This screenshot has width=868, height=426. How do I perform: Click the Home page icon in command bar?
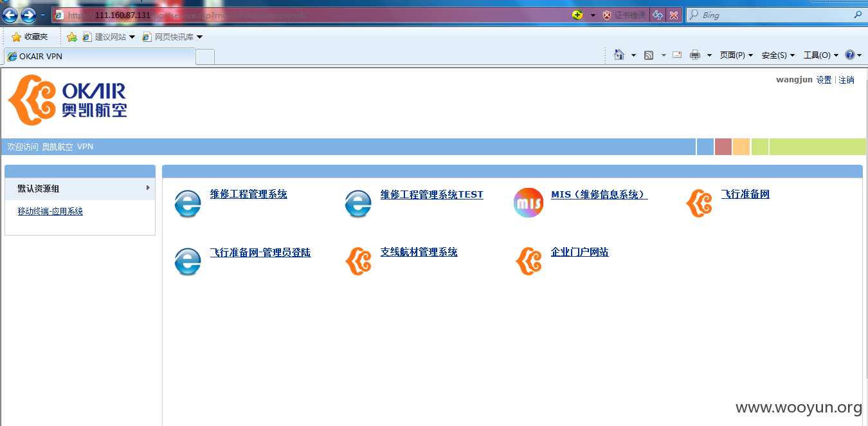coord(619,55)
